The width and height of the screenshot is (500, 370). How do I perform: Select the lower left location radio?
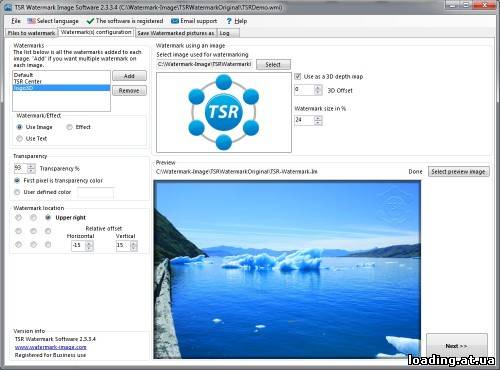tap(19, 245)
